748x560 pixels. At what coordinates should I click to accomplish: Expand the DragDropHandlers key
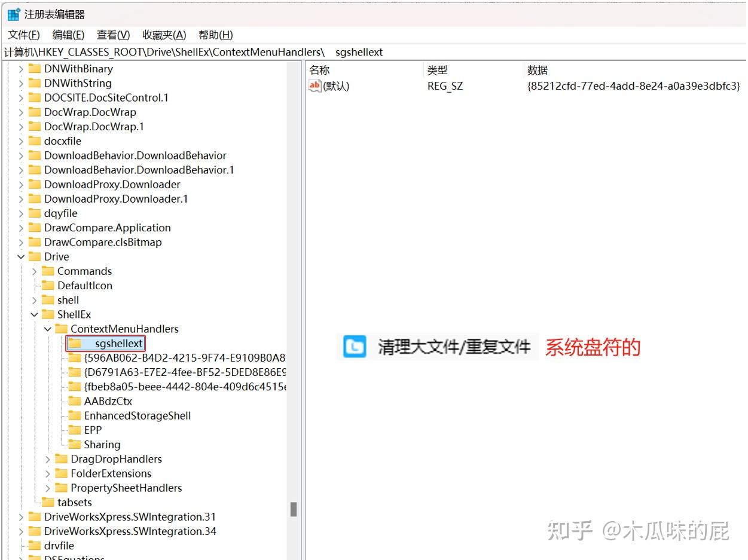[x=48, y=459]
